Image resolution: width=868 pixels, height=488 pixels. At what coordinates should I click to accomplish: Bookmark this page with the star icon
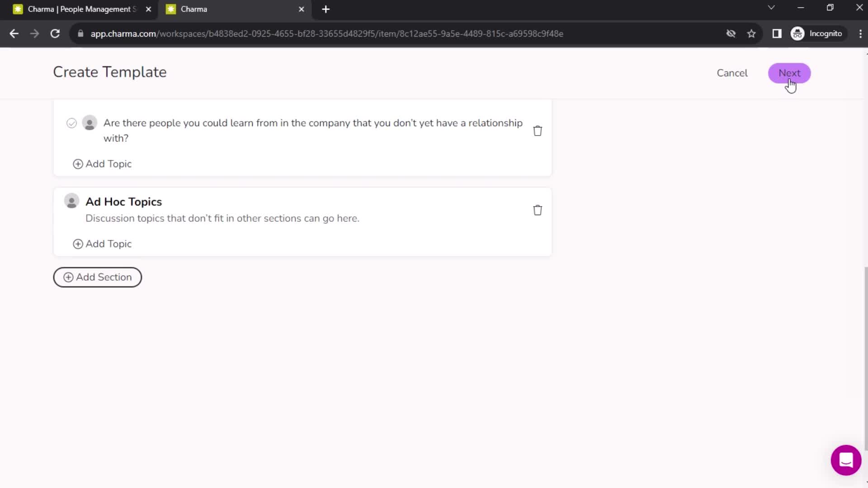coord(751,34)
